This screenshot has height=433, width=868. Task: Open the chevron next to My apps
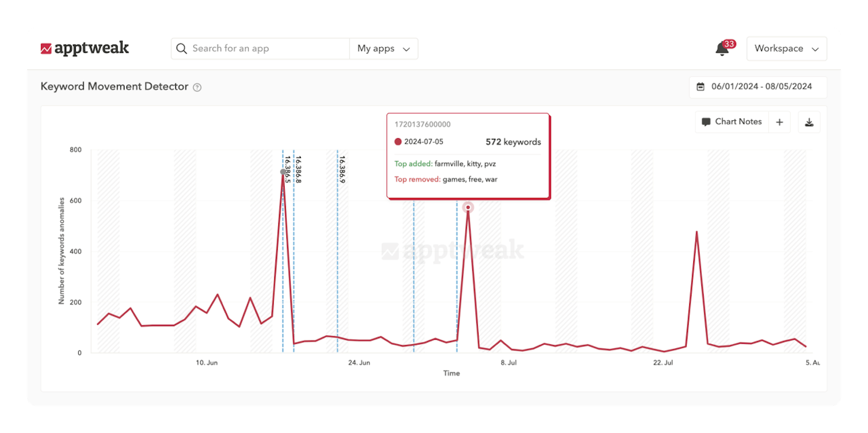click(x=407, y=49)
